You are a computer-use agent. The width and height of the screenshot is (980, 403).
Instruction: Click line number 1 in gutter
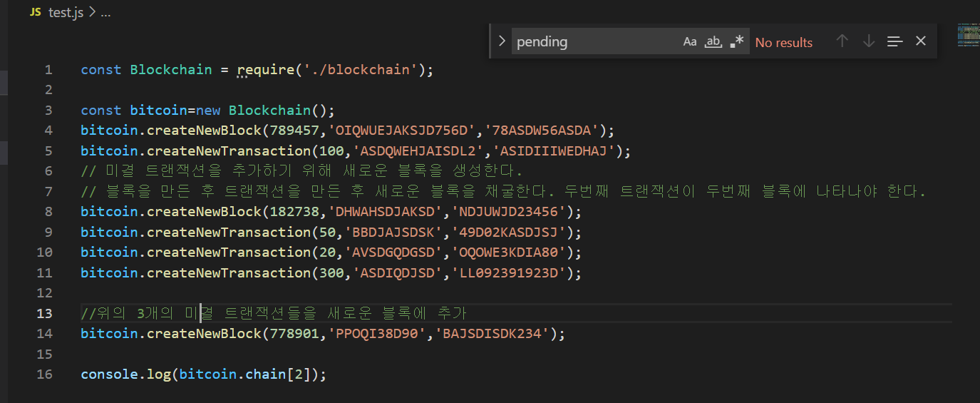48,70
